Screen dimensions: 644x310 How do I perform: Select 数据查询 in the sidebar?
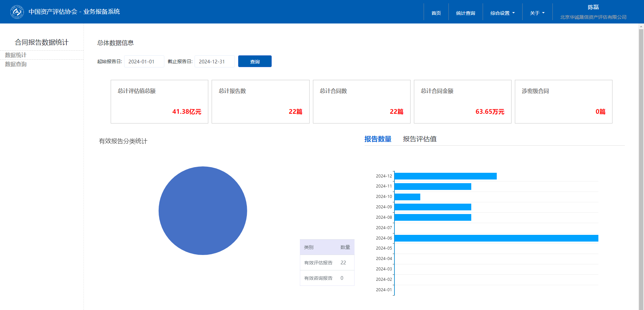click(x=16, y=64)
